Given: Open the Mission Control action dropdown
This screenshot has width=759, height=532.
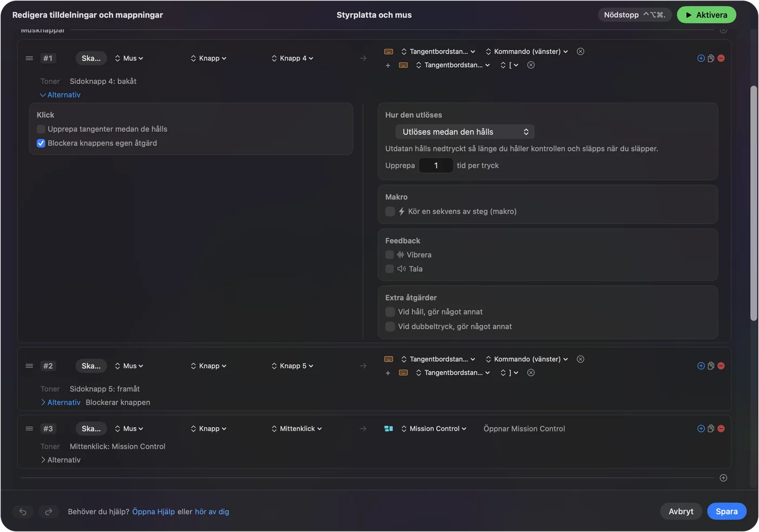Looking at the screenshot, I should (434, 428).
